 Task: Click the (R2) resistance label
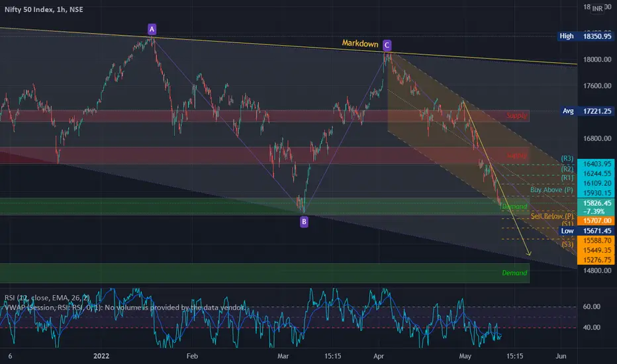(567, 169)
